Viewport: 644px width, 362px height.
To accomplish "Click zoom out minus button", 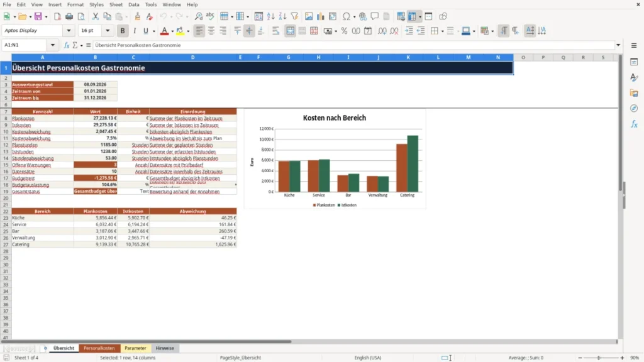I will coord(580,358).
